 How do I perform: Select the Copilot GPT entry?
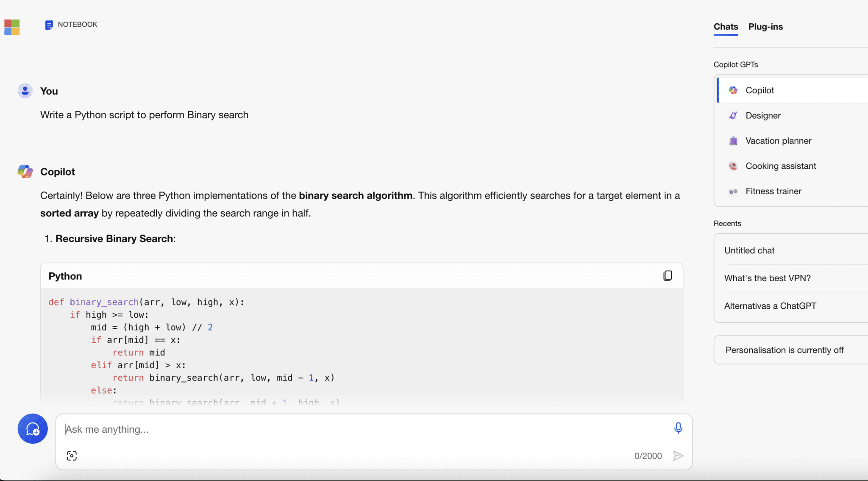point(759,90)
